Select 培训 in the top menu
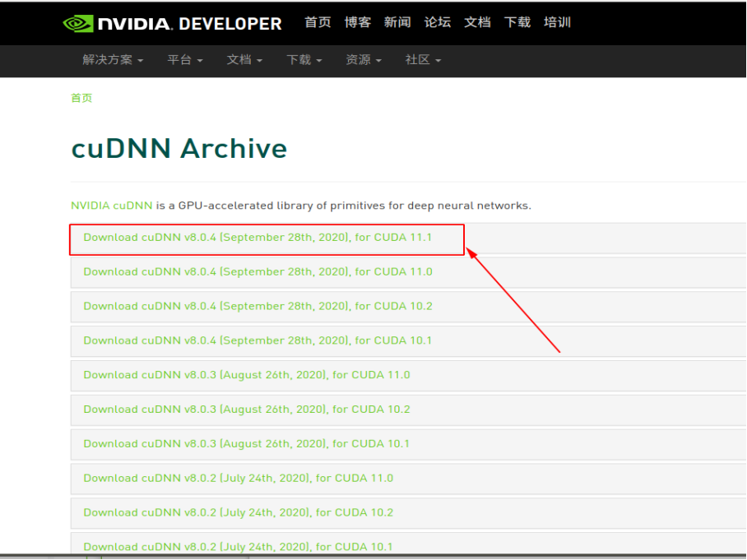Viewport: 747px width, 560px height. click(557, 22)
